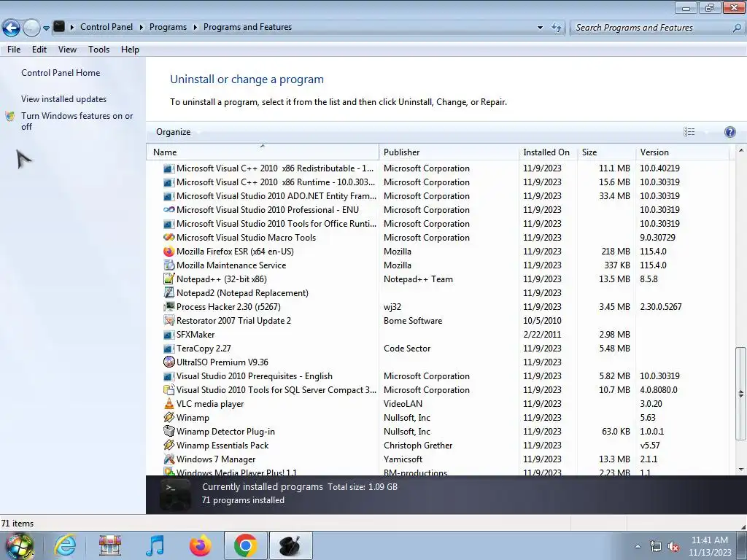Expand the Control Panel breadcrumb arrow
This screenshot has width=747, height=560.
coord(141,27)
